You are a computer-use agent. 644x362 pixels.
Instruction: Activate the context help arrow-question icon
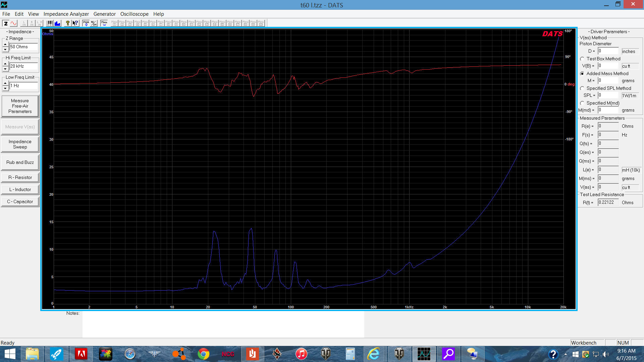(x=75, y=23)
